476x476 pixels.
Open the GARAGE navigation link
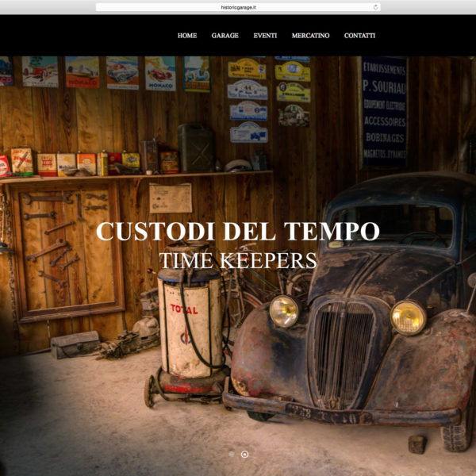coord(225,36)
